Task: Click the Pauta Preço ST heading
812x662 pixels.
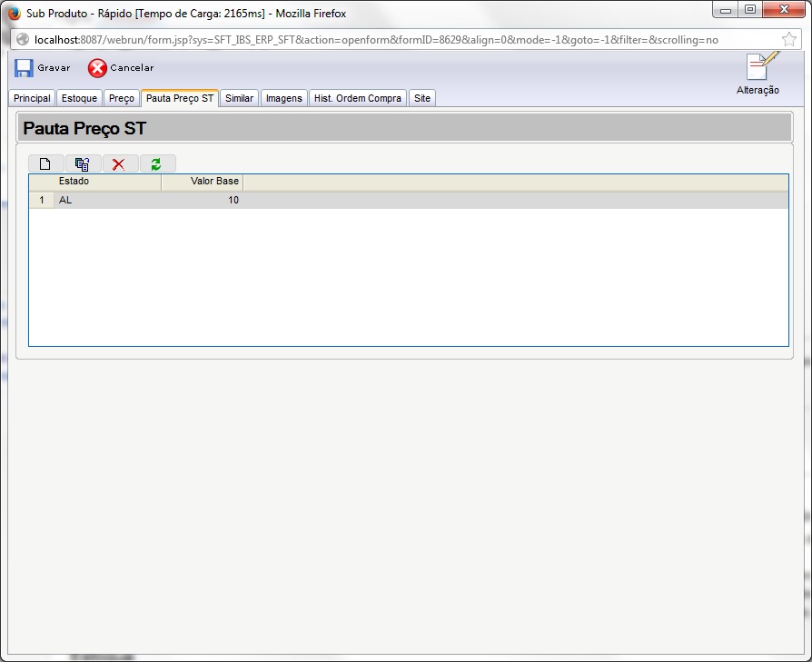Action: pos(84,128)
